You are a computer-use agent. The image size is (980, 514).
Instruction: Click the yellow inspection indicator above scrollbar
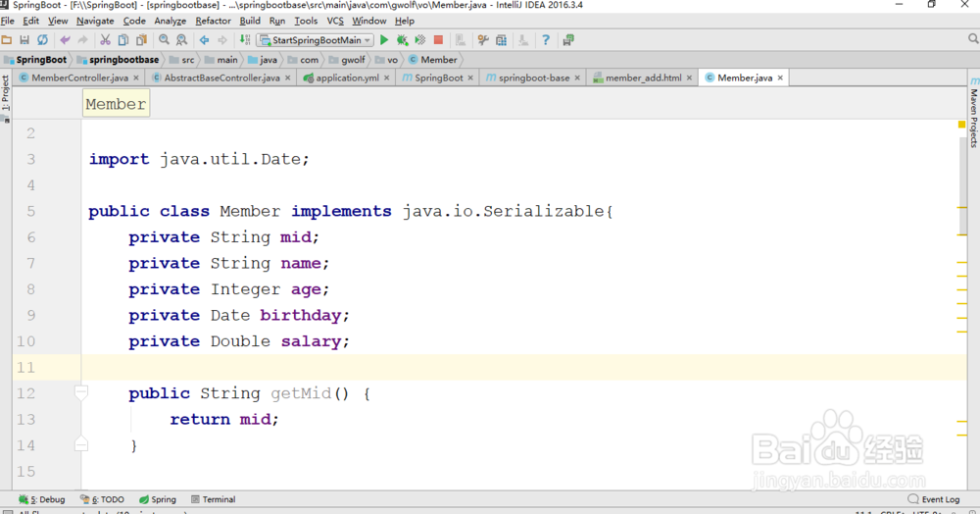[961, 125]
